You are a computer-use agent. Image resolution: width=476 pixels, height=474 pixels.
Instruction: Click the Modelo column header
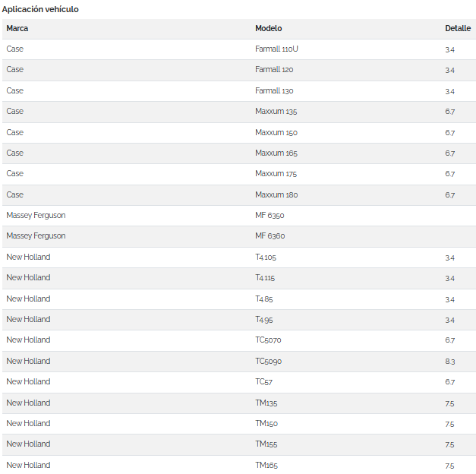pos(268,29)
